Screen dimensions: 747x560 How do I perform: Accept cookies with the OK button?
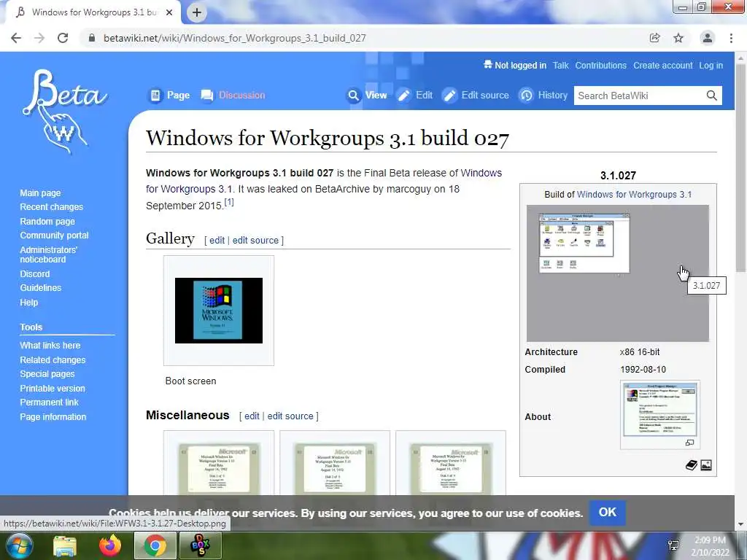(608, 513)
